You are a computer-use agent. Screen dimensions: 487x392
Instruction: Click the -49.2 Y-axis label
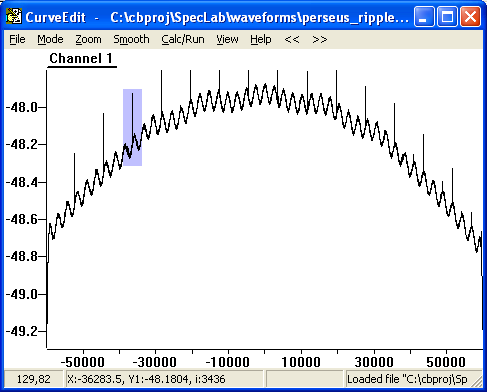[x=22, y=331]
